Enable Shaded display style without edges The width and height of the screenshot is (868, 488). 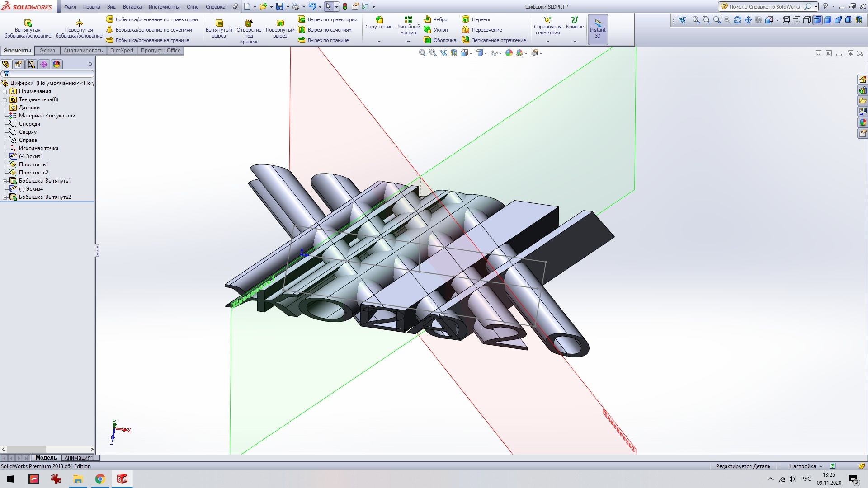click(828, 20)
